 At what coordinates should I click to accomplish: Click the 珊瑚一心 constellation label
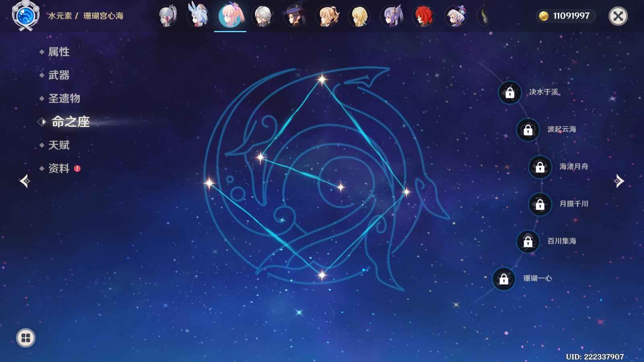tap(538, 278)
